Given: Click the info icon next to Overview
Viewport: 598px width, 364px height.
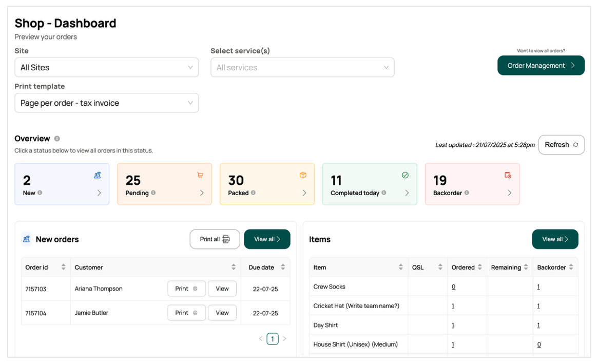Looking at the screenshot, I should click(57, 139).
